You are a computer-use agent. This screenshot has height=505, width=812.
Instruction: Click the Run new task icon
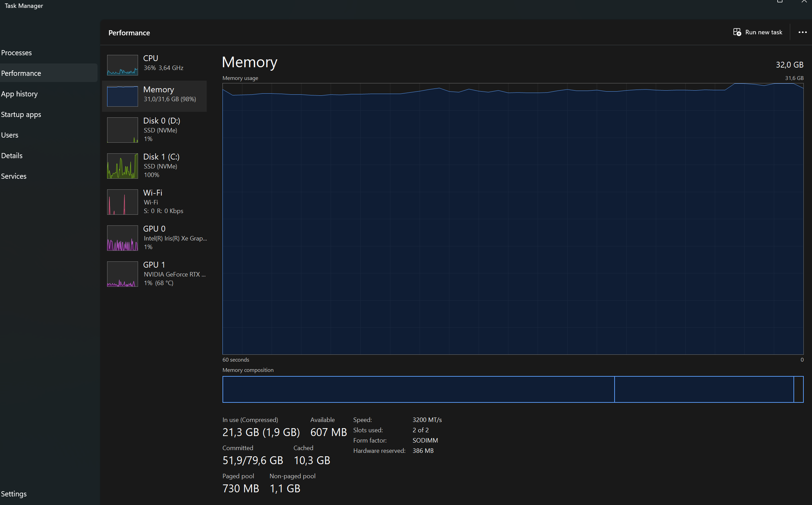click(x=737, y=32)
